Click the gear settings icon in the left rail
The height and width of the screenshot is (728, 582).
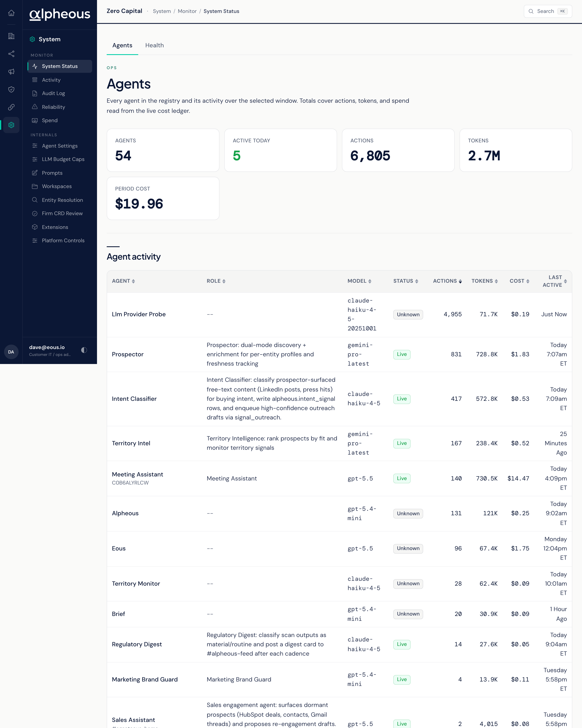pos(11,125)
